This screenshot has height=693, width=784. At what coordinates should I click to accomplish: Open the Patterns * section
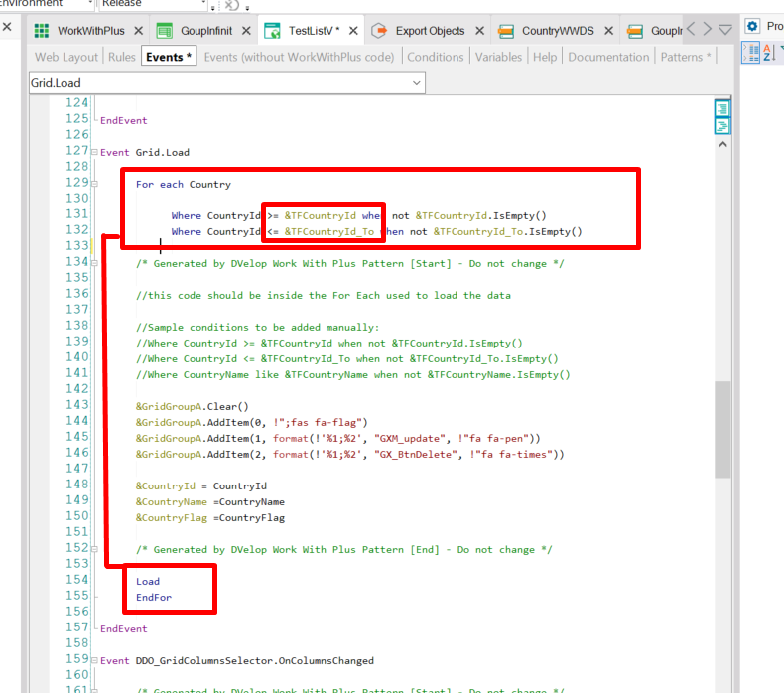686,57
